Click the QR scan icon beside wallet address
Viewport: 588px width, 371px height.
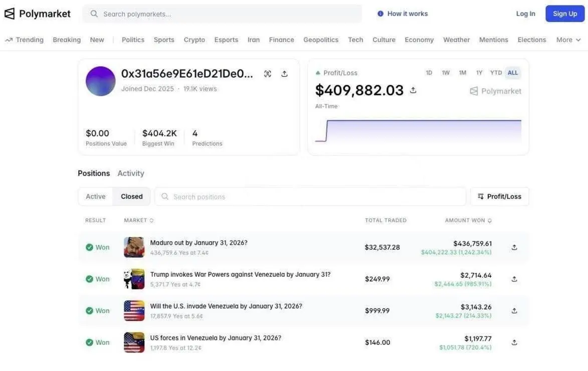(268, 74)
